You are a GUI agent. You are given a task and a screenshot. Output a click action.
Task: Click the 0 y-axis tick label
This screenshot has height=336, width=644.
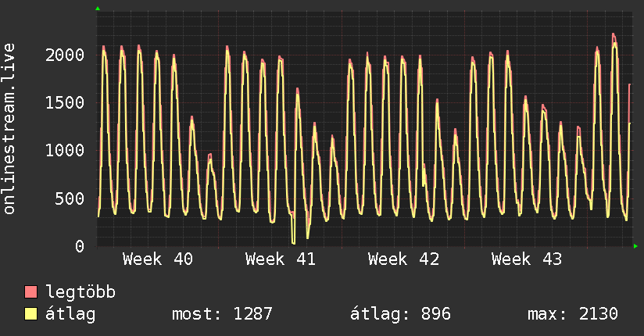pos(80,246)
